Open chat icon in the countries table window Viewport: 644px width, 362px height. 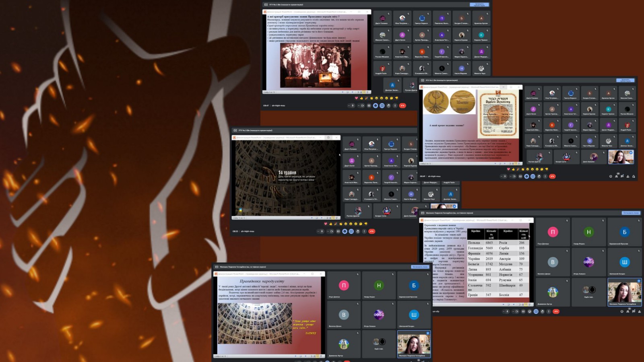click(634, 311)
